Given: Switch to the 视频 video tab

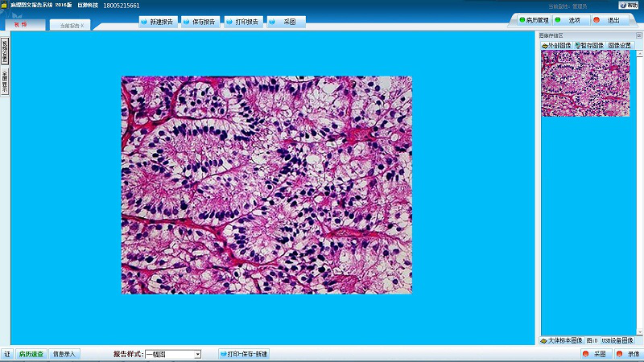Looking at the screenshot, I should point(21,25).
